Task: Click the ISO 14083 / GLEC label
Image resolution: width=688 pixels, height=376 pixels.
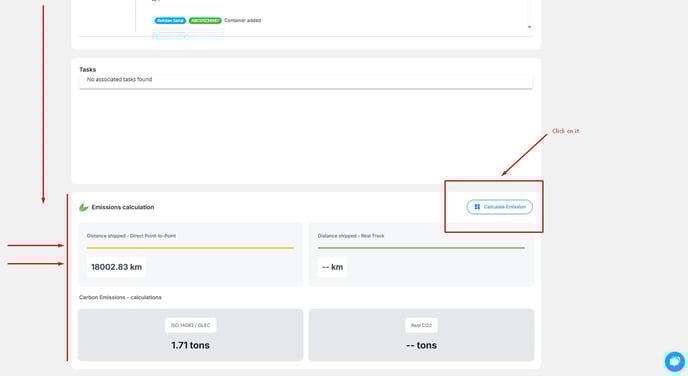Action: (190, 325)
